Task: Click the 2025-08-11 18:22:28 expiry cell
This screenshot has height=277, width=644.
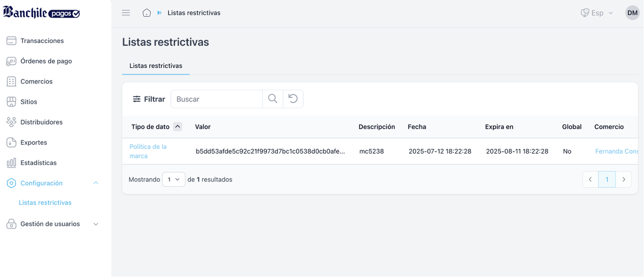Action: (517, 151)
